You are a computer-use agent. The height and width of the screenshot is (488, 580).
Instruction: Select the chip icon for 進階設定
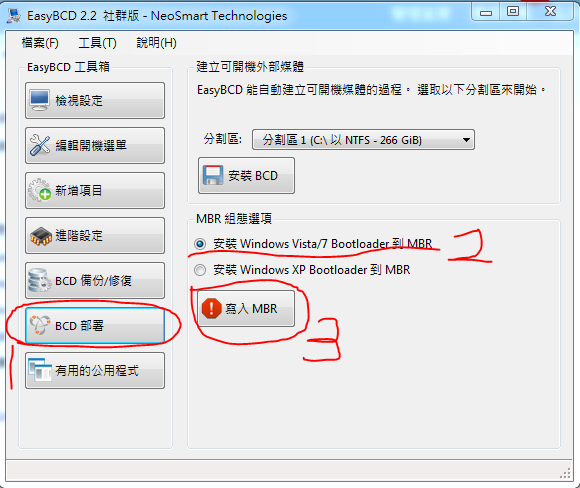(x=41, y=236)
